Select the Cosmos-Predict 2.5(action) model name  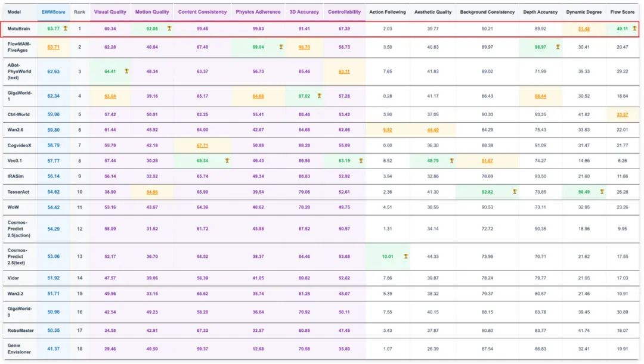pos(19,229)
